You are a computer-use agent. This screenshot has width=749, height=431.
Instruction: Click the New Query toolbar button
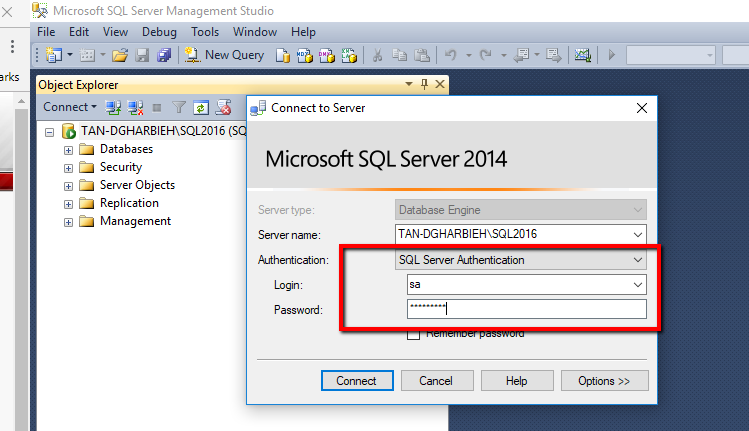click(225, 55)
